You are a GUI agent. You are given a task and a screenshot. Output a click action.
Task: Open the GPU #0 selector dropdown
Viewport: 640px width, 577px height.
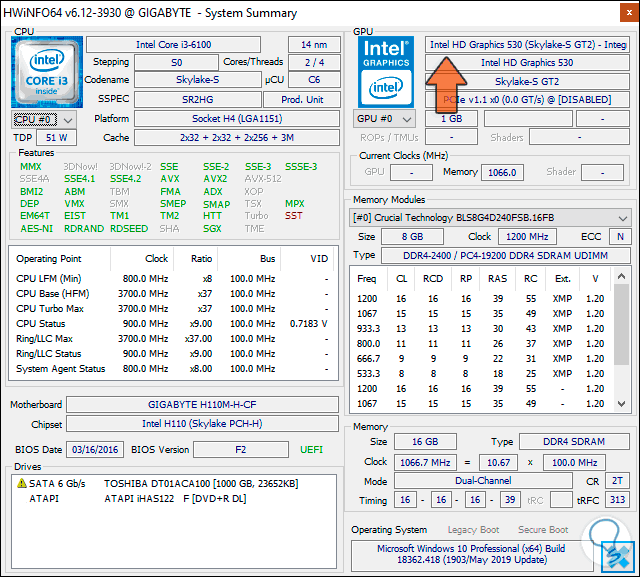pos(383,119)
